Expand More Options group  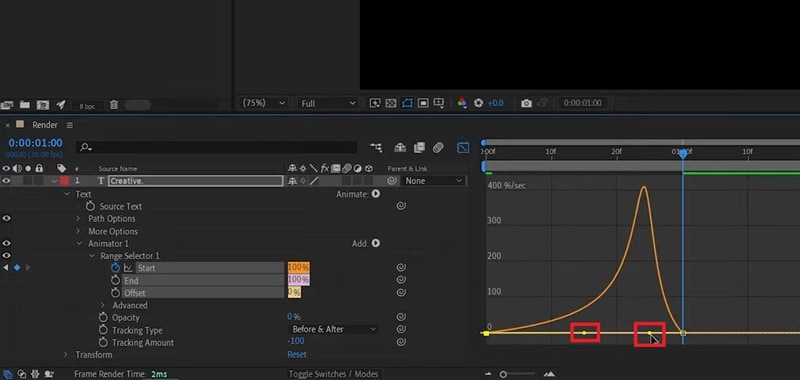[x=78, y=232]
